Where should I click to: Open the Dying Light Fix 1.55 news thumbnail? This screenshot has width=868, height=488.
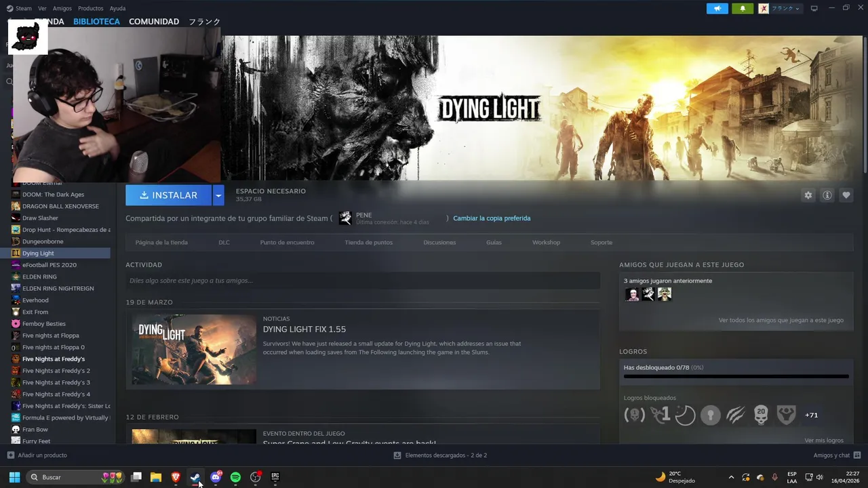194,350
